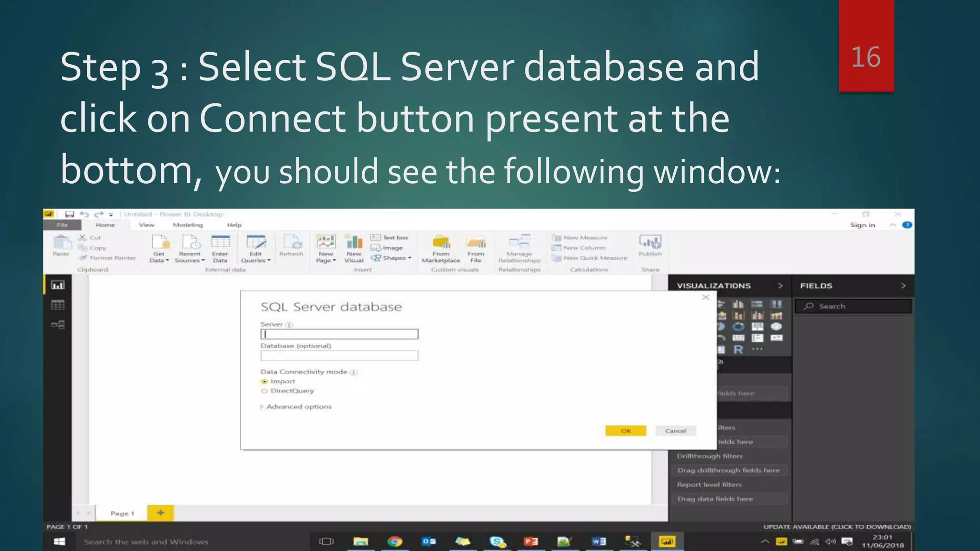Click the Database (optional) field
Screen dimensions: 980x551
(339, 355)
